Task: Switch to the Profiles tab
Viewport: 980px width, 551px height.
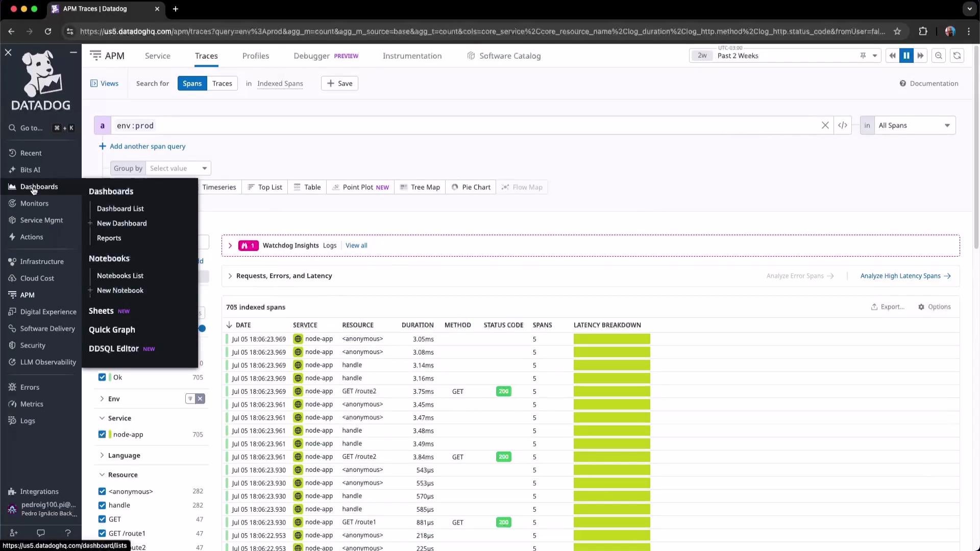Action: [x=256, y=56]
